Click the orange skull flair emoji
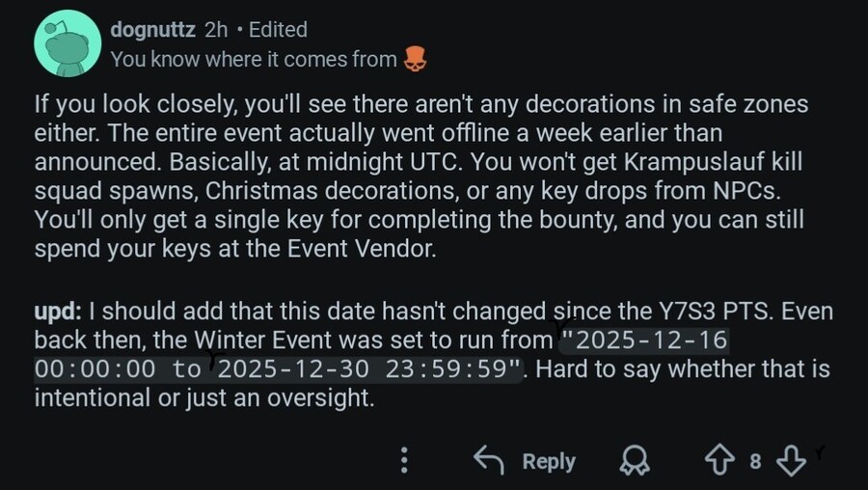 point(414,60)
